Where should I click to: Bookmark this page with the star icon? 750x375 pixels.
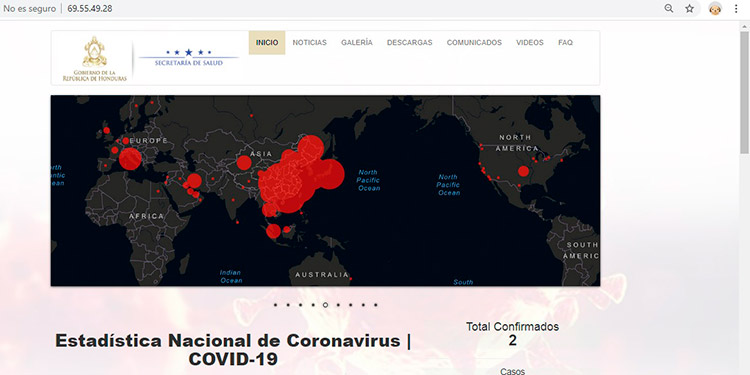pos(689,9)
